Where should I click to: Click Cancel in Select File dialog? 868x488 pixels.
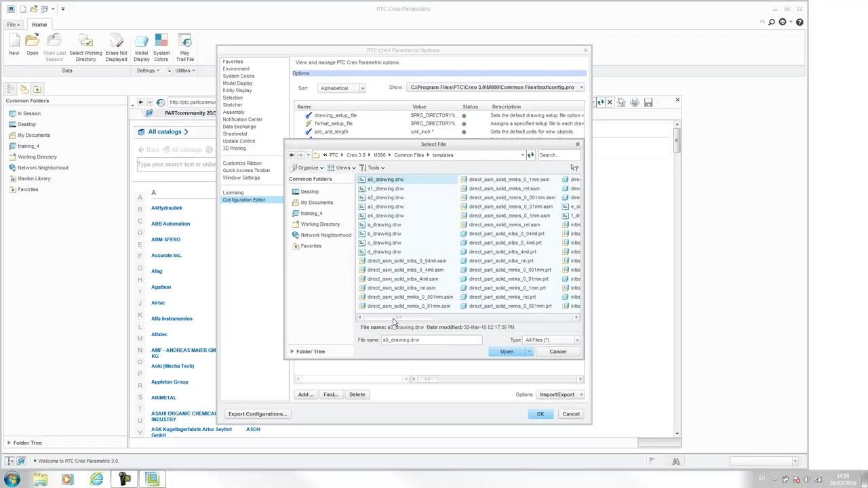click(x=557, y=352)
